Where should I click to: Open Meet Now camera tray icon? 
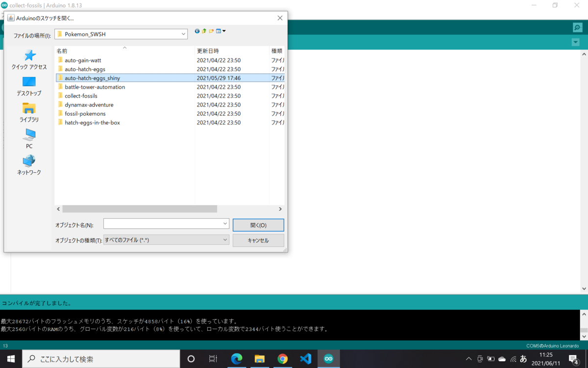pos(480,359)
